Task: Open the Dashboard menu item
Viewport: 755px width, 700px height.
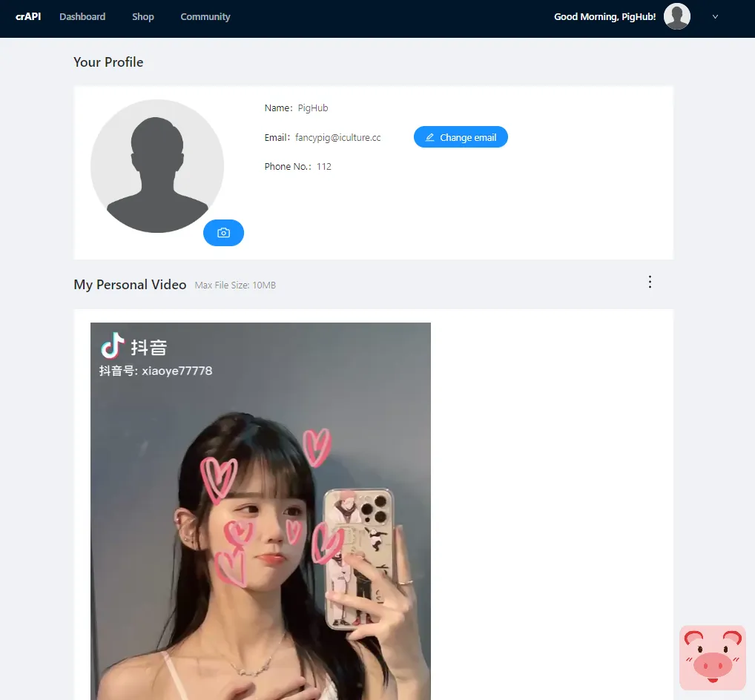Action: 82,17
